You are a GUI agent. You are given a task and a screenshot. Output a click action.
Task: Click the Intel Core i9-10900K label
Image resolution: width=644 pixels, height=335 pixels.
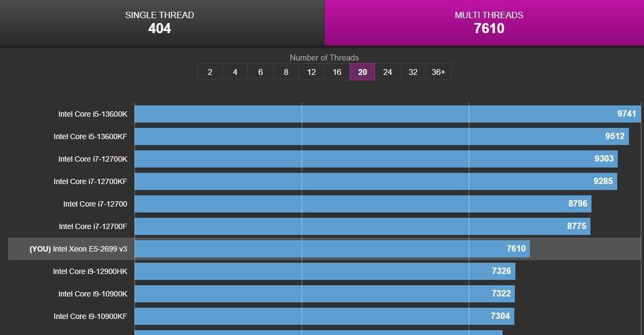pos(93,294)
